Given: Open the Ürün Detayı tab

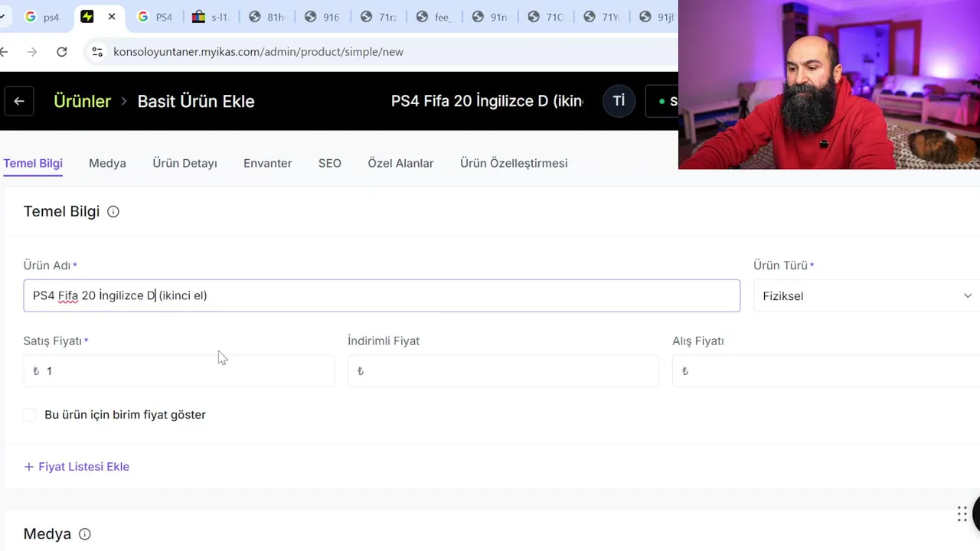Looking at the screenshot, I should pos(185,163).
